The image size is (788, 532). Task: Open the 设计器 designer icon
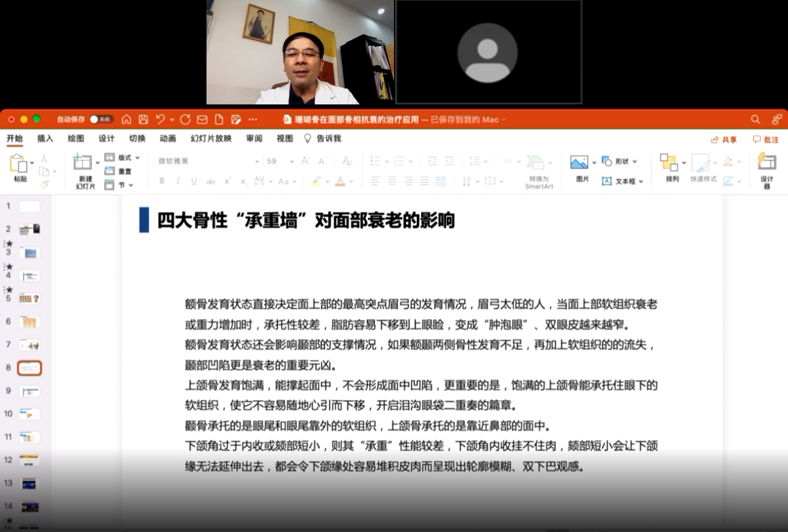(767, 163)
